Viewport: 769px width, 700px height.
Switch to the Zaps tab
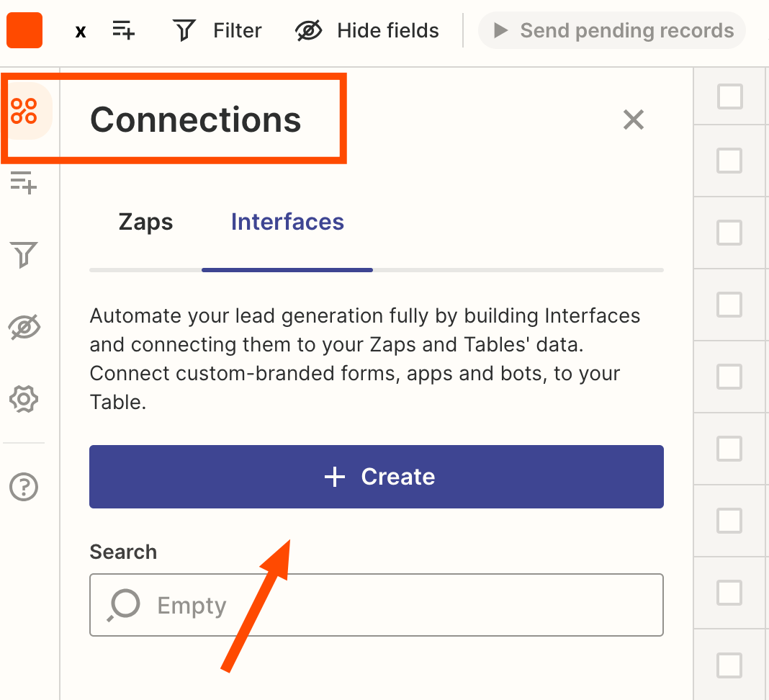(145, 222)
